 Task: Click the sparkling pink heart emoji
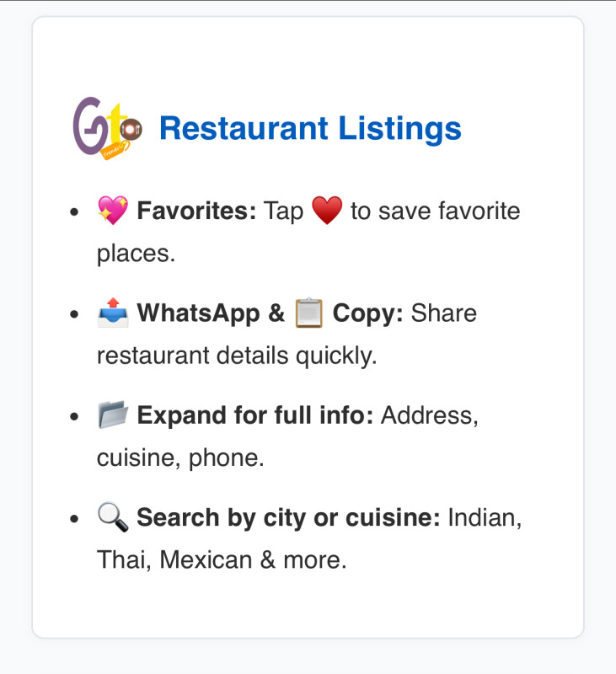point(113,210)
